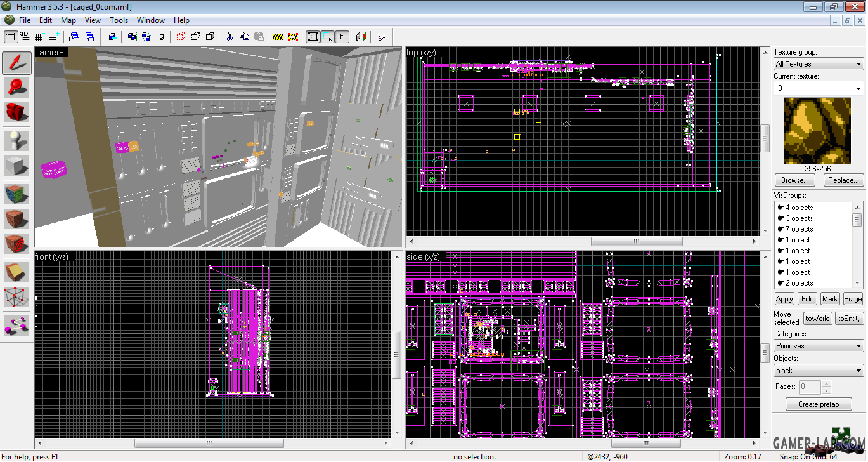Click the toEntity button
868x462 pixels.
(x=849, y=319)
